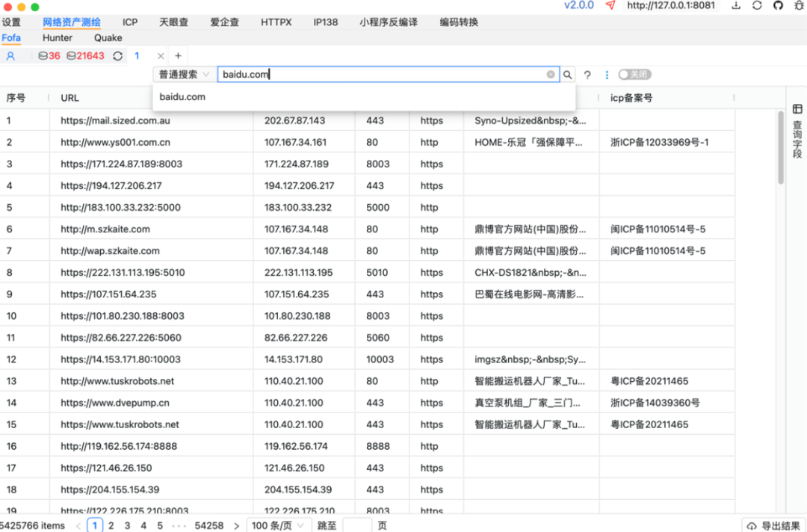
Task: Click the refresh icon next to the 21643 counter
Action: (117, 55)
